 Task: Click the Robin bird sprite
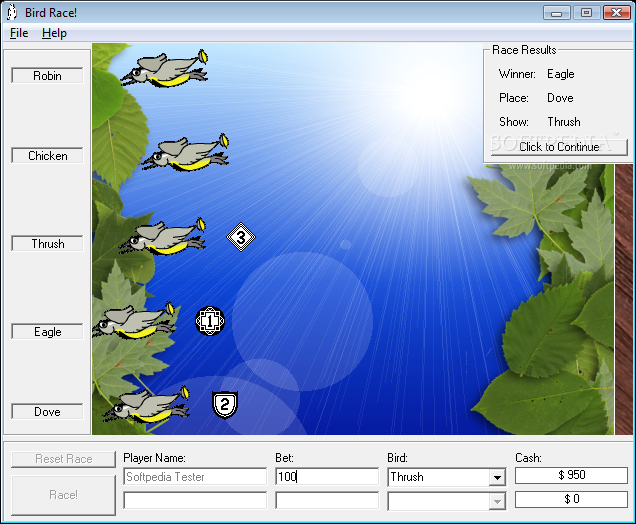164,69
